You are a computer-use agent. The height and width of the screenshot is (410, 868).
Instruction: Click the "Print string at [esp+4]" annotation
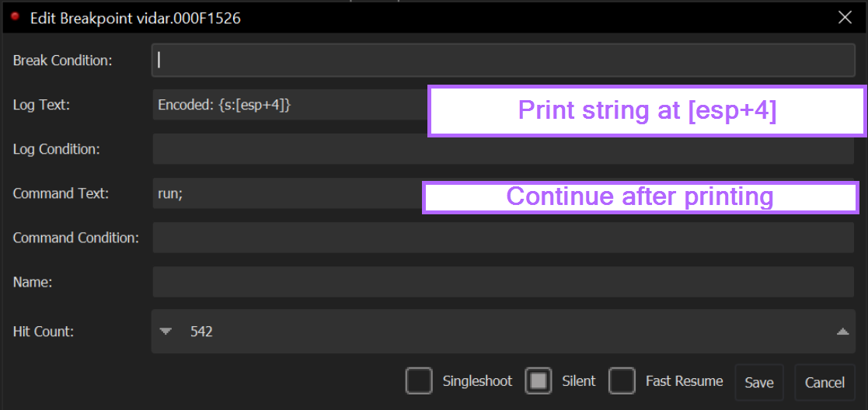tap(647, 111)
